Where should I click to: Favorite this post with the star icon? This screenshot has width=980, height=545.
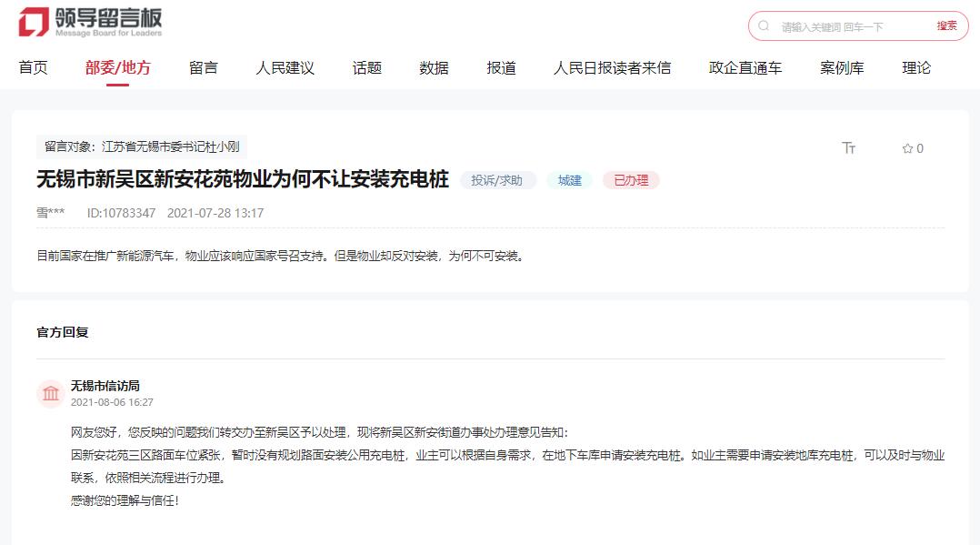click(907, 148)
